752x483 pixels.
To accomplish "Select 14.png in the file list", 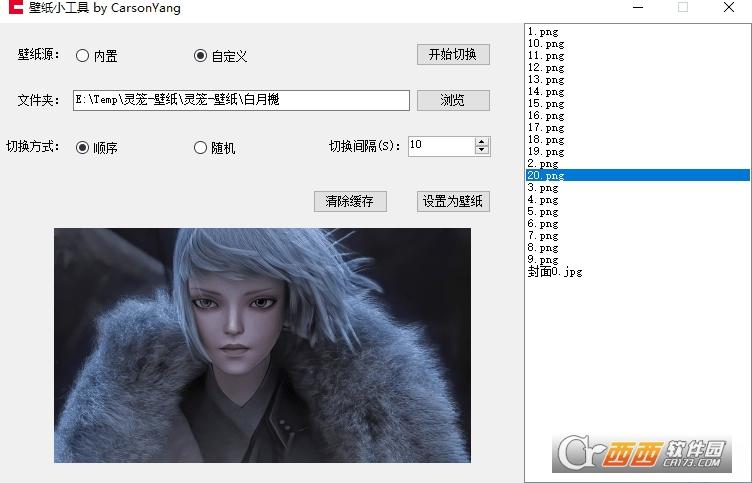I will coord(637,92).
